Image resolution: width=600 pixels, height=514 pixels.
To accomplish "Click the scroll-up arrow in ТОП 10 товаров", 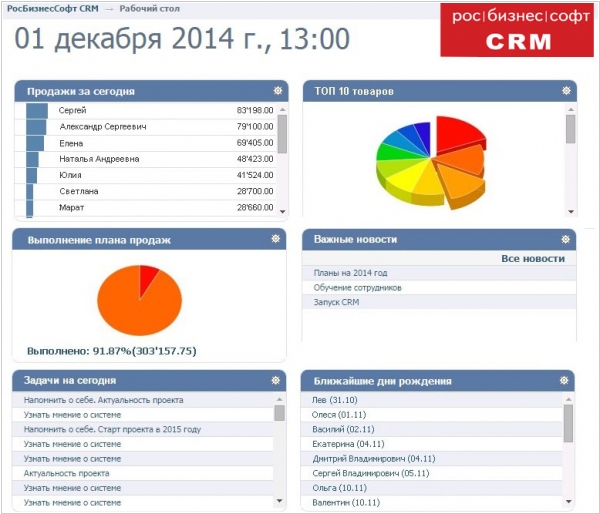I will pyautogui.click(x=571, y=109).
